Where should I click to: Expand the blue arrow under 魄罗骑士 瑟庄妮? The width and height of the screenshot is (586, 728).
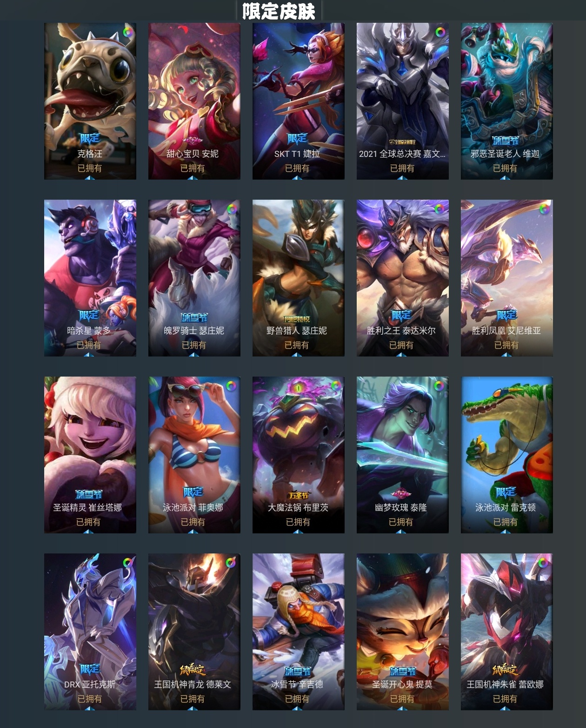(x=193, y=354)
